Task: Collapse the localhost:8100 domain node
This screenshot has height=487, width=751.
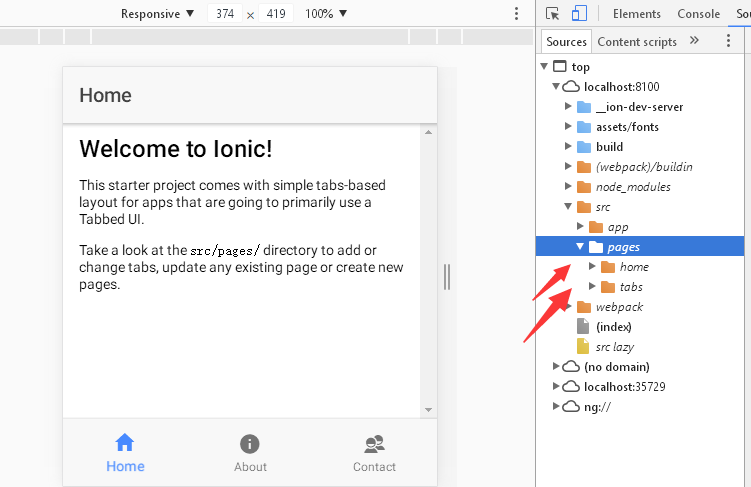Action: point(556,86)
